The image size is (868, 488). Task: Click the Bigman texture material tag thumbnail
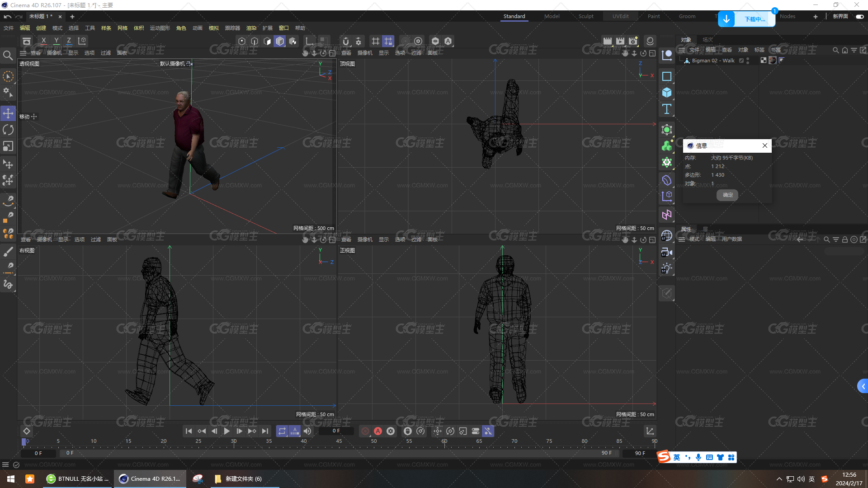773,60
